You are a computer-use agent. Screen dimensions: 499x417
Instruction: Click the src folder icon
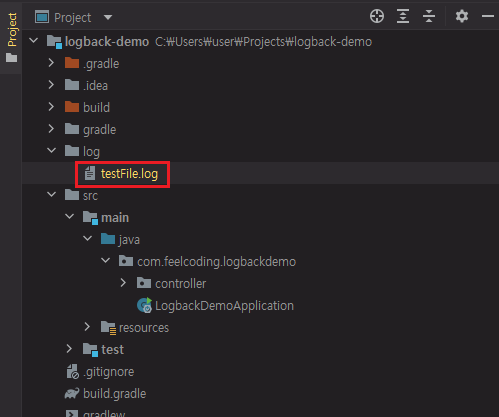tap(72, 195)
